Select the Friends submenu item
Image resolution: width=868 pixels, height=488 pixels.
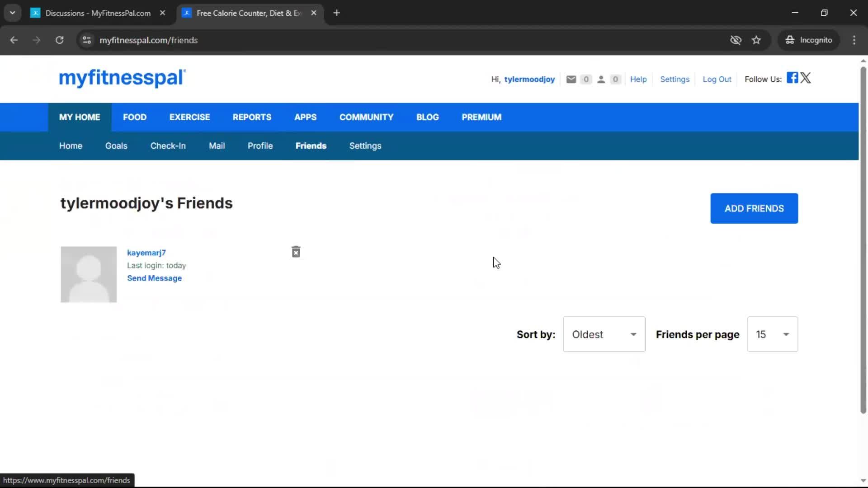click(311, 146)
